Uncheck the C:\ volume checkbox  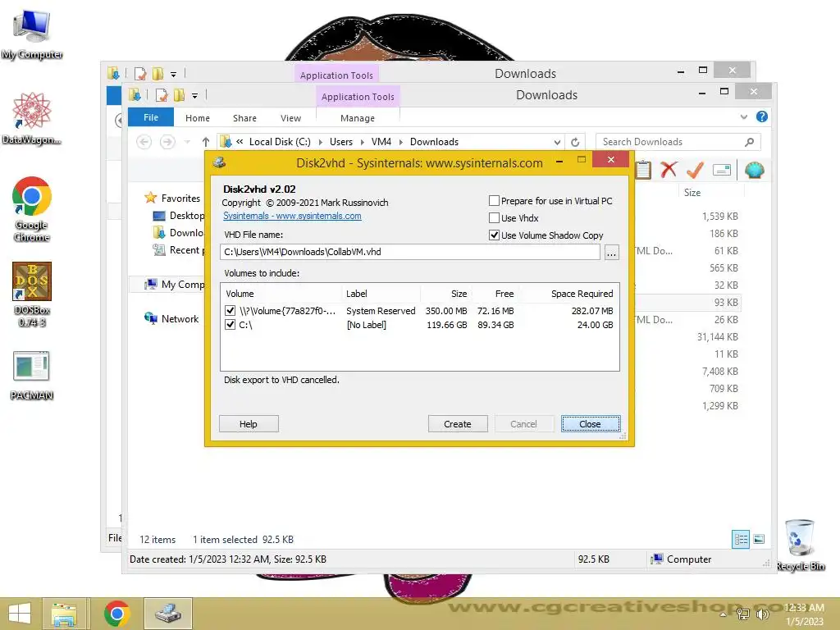click(231, 325)
